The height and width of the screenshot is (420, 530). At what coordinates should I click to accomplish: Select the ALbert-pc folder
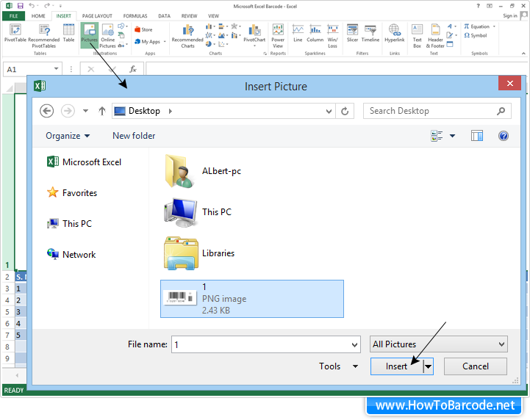(x=203, y=171)
